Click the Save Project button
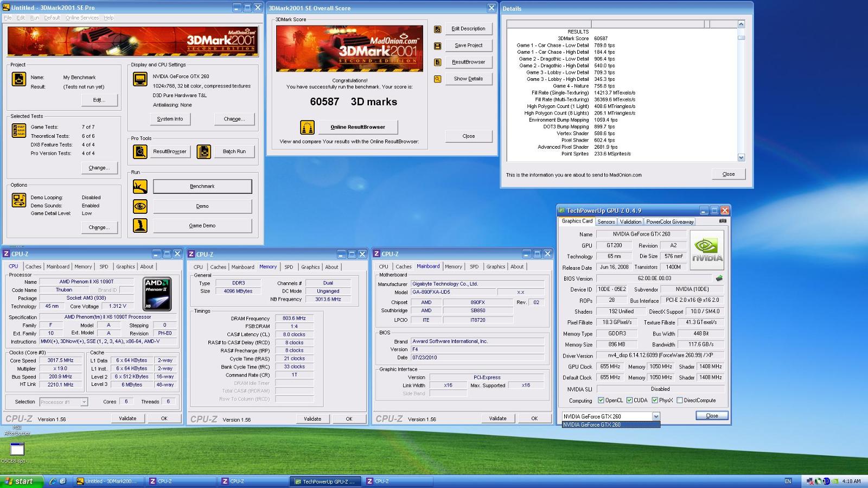Image resolution: width=868 pixels, height=488 pixels. [468, 46]
